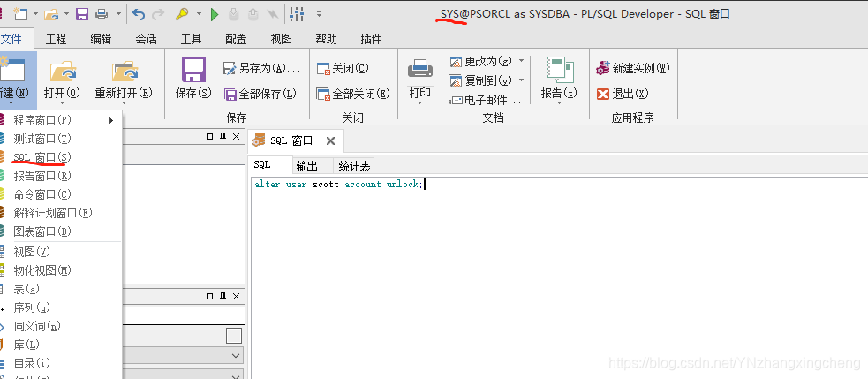868x379 pixels.
Task: Click the Commit icon in quick-access bar
Action: click(x=234, y=14)
